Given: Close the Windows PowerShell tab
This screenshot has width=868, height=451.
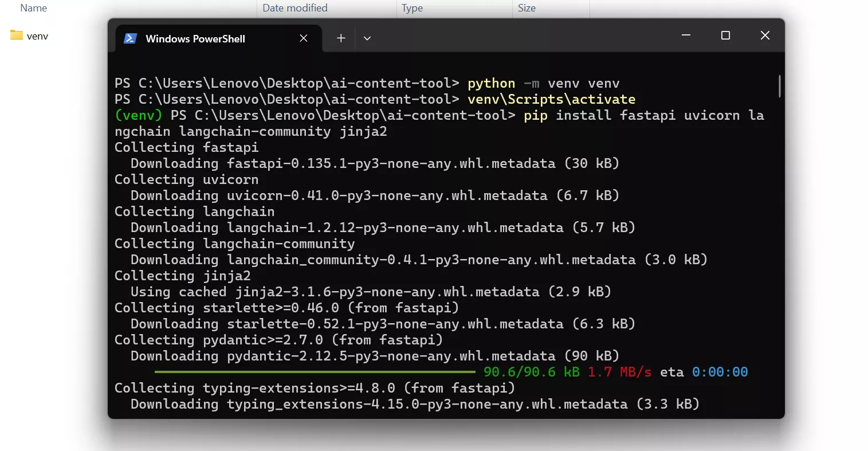Looking at the screenshot, I should (304, 38).
